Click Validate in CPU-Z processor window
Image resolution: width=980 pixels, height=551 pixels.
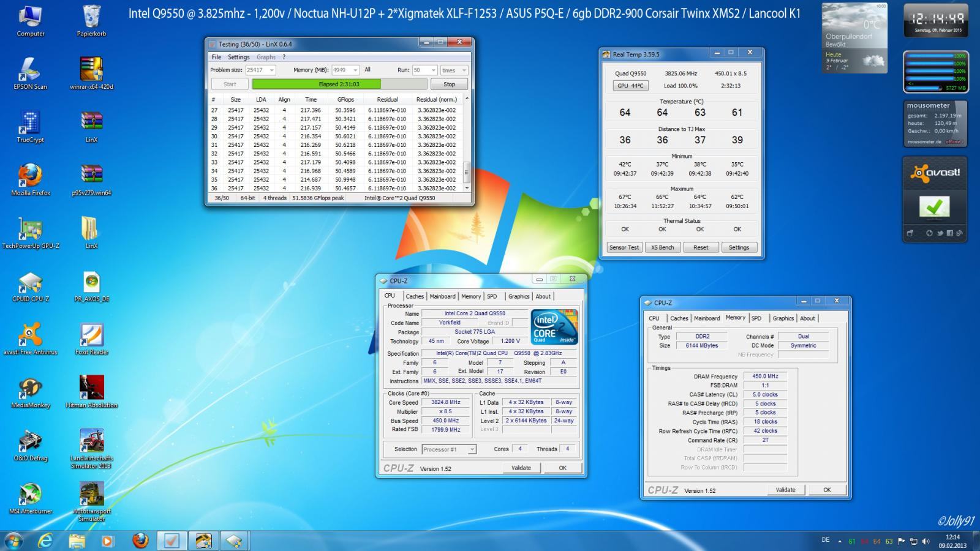pos(521,468)
